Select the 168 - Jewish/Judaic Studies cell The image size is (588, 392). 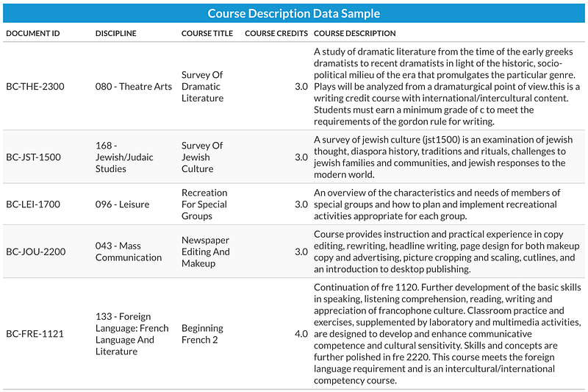pos(124,157)
